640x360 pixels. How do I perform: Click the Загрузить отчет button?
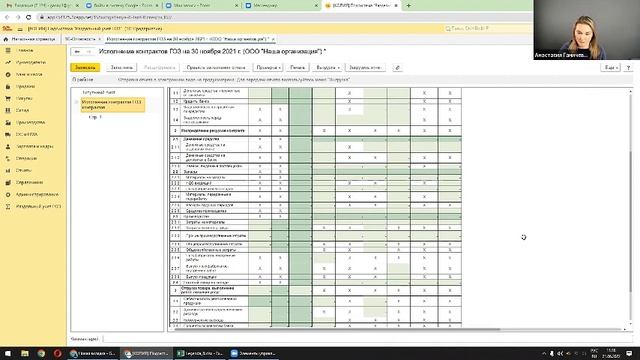(x=365, y=68)
